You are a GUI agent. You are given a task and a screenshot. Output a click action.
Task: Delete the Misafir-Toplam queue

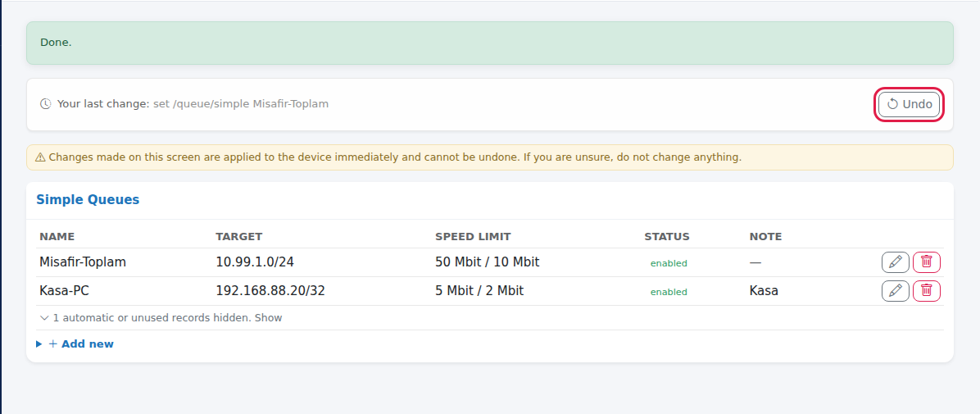[x=926, y=262]
